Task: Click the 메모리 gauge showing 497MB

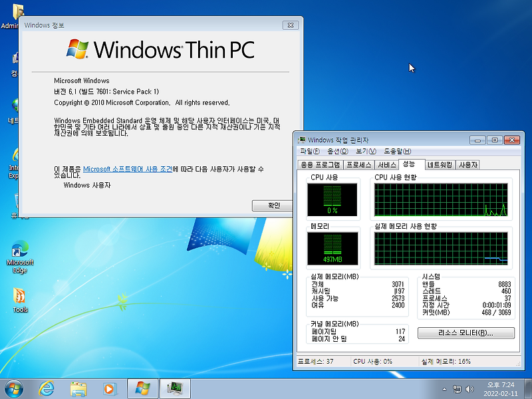Action: click(x=332, y=248)
